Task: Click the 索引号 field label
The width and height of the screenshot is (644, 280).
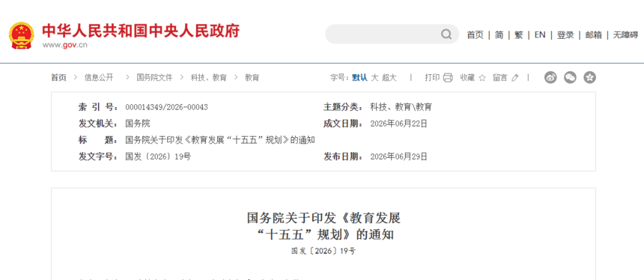Action: pyautogui.click(x=98, y=107)
